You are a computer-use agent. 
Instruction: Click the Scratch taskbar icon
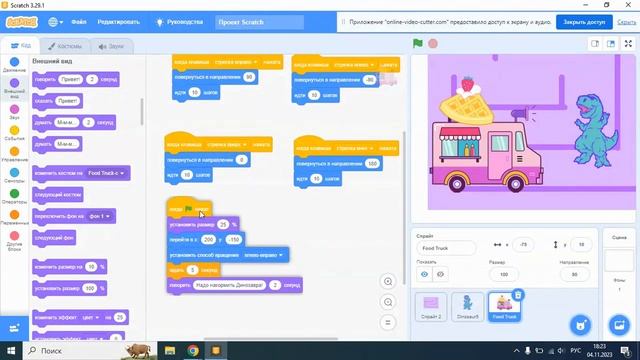tap(216, 351)
